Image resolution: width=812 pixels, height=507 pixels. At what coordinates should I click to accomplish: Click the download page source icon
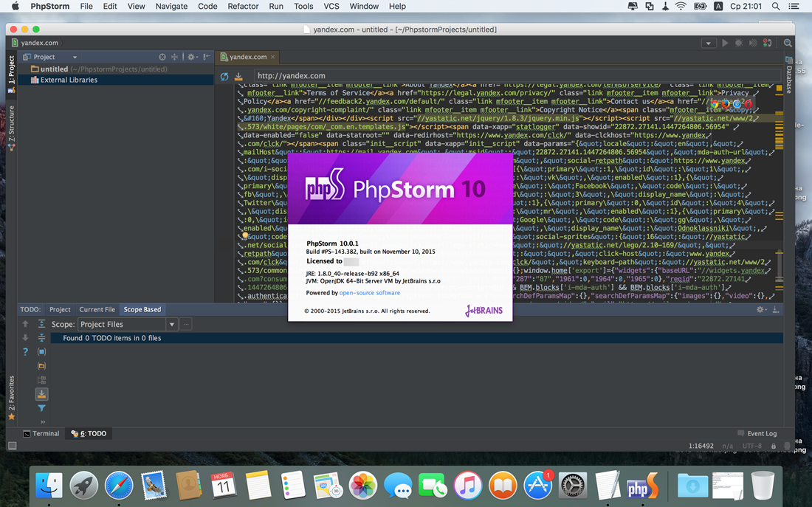(x=238, y=76)
